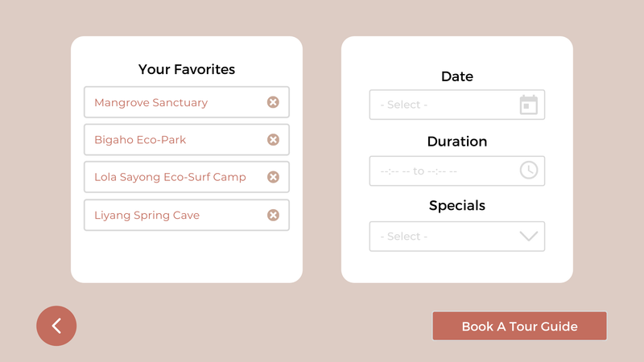Click the Duration label
Viewport: 644px width, 362px height.
pyautogui.click(x=457, y=142)
